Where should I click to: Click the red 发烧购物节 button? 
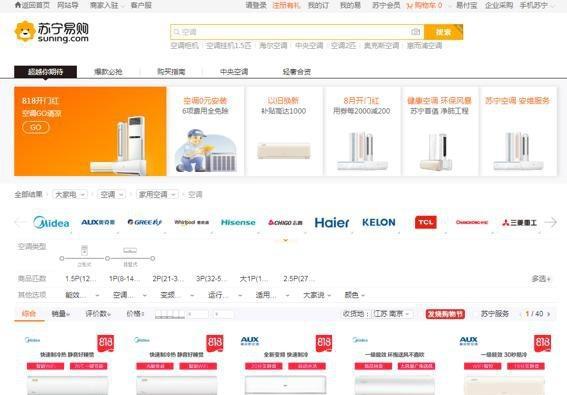445,314
